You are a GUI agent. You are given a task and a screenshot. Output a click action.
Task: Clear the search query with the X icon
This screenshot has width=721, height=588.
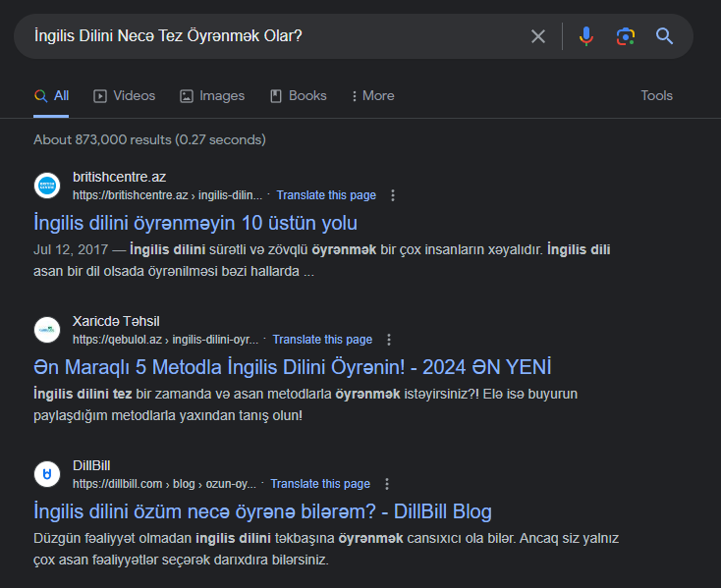coord(538,36)
